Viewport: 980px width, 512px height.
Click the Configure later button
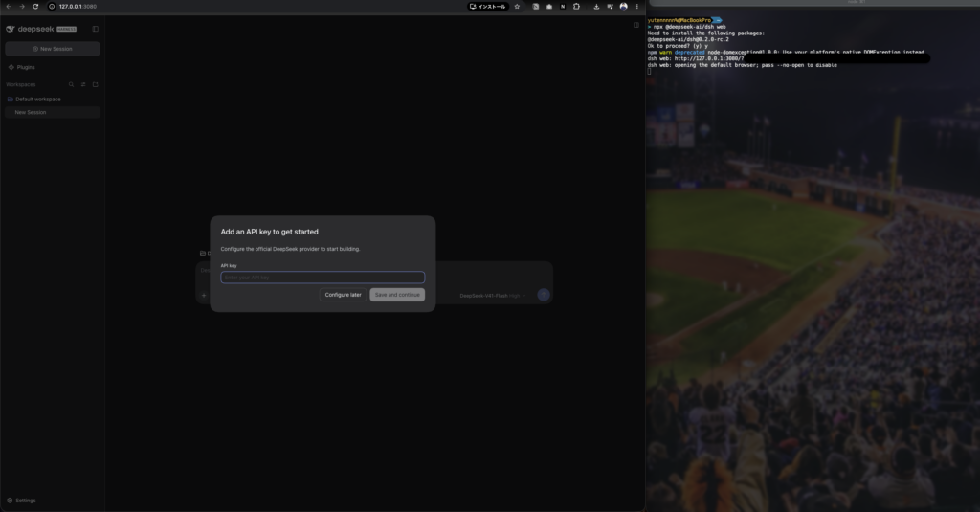point(344,295)
